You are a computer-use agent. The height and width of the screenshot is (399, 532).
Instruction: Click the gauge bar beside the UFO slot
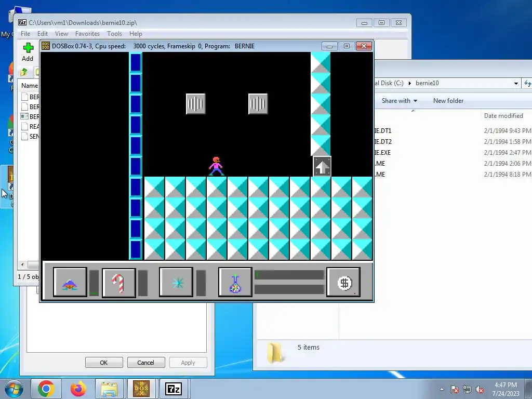94,283
